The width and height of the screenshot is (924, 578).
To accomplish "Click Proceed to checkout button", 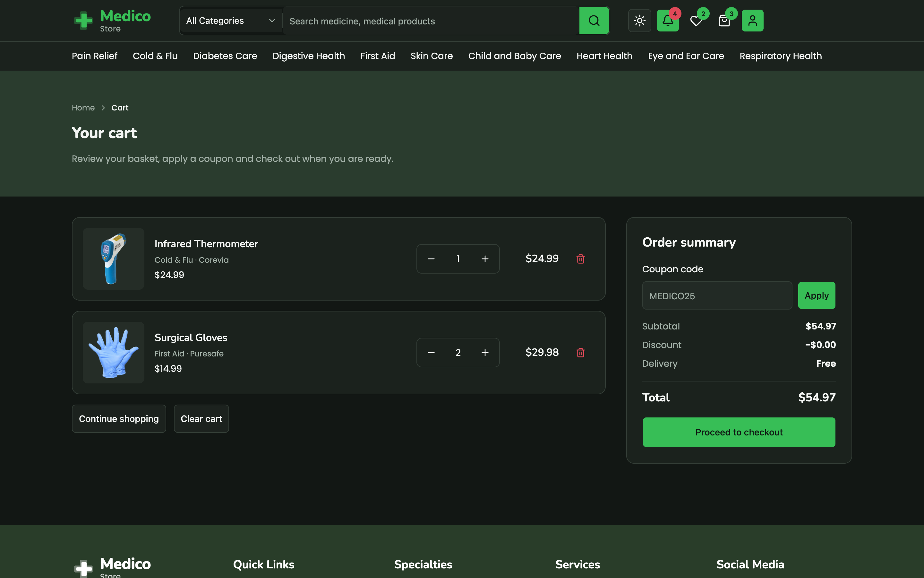I will (739, 432).
